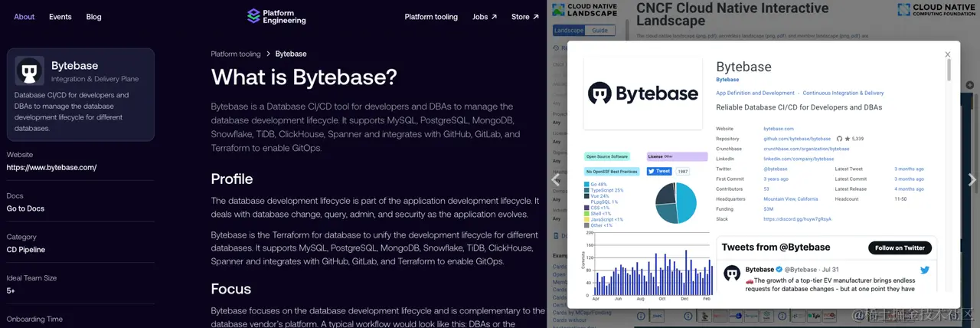Go to the next landscape item arrow
Screen dimensions: 980x328
coord(972,180)
